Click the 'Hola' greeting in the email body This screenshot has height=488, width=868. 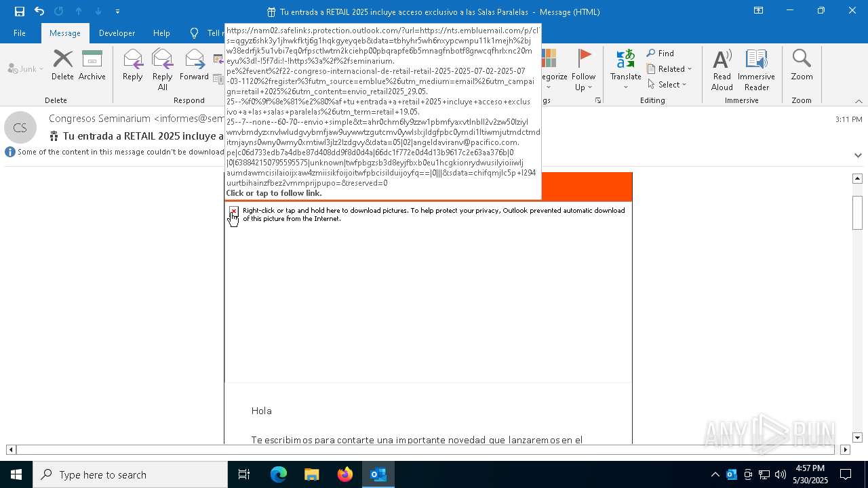(x=261, y=411)
